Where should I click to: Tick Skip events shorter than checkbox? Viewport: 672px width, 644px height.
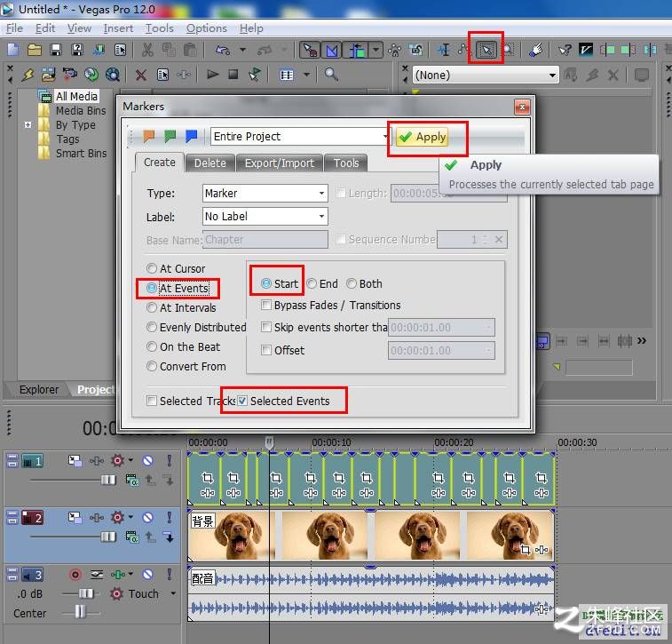266,327
